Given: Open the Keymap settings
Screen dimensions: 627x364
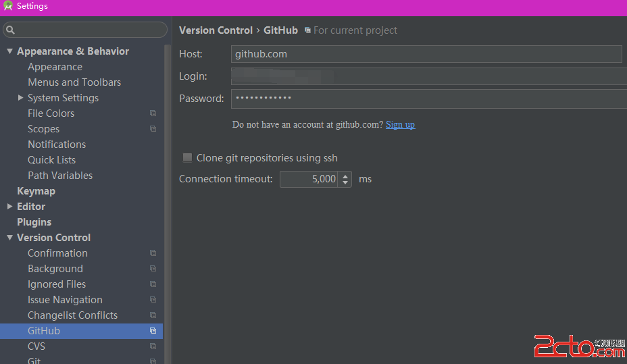Looking at the screenshot, I should [36, 191].
